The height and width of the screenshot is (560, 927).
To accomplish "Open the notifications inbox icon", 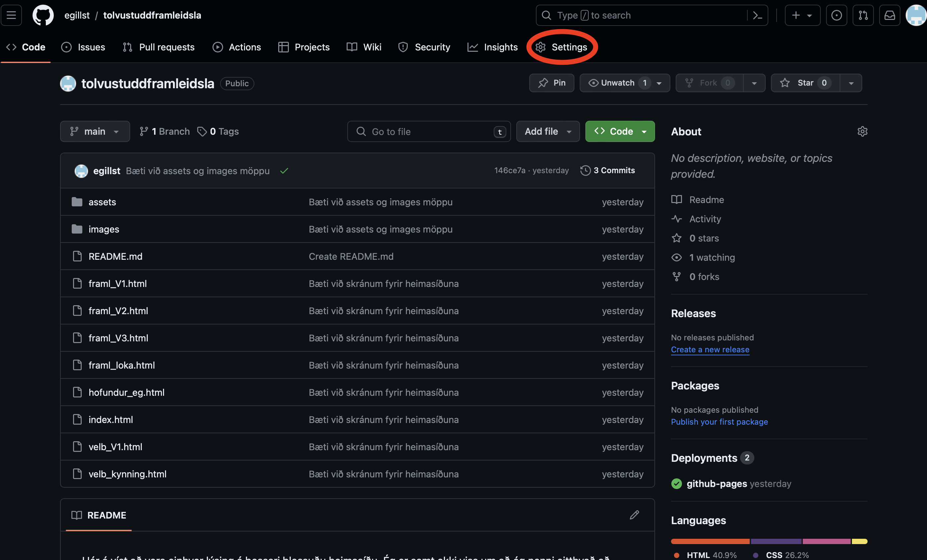I will click(889, 15).
